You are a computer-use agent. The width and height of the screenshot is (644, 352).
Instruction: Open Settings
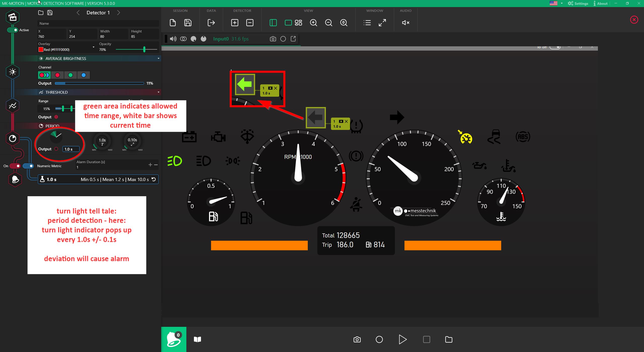(x=578, y=3)
